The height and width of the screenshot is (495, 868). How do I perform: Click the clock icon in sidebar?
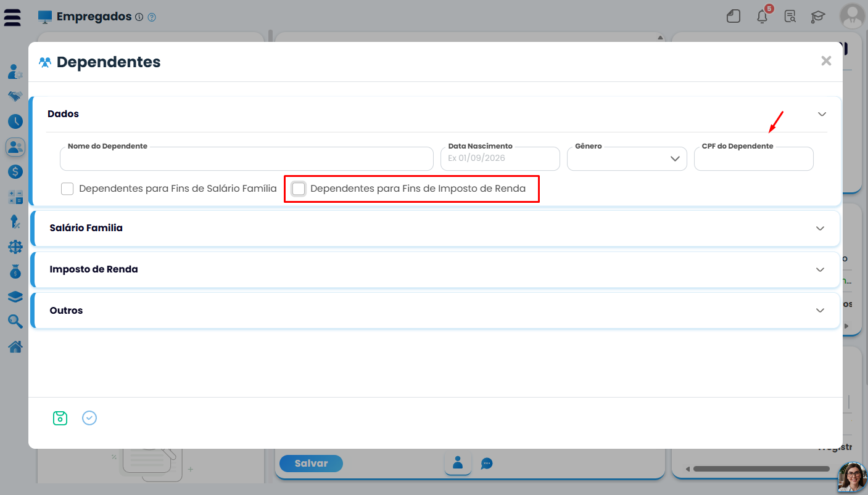tap(15, 121)
